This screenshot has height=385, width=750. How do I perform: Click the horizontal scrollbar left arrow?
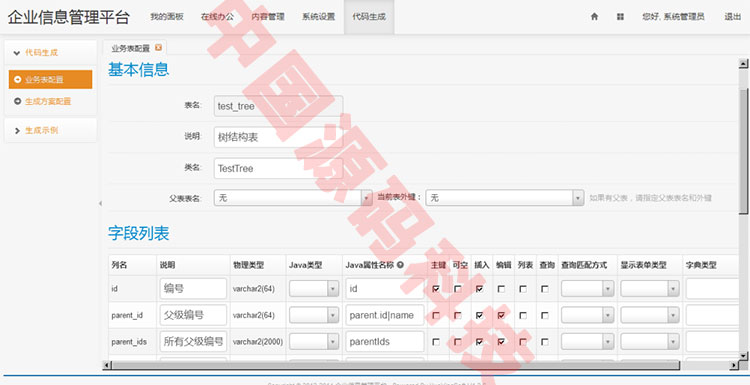click(107, 365)
